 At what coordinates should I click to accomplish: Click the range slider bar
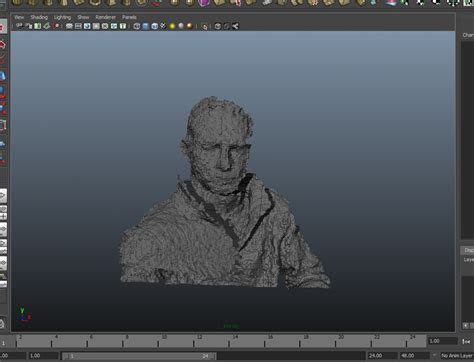tap(139, 356)
